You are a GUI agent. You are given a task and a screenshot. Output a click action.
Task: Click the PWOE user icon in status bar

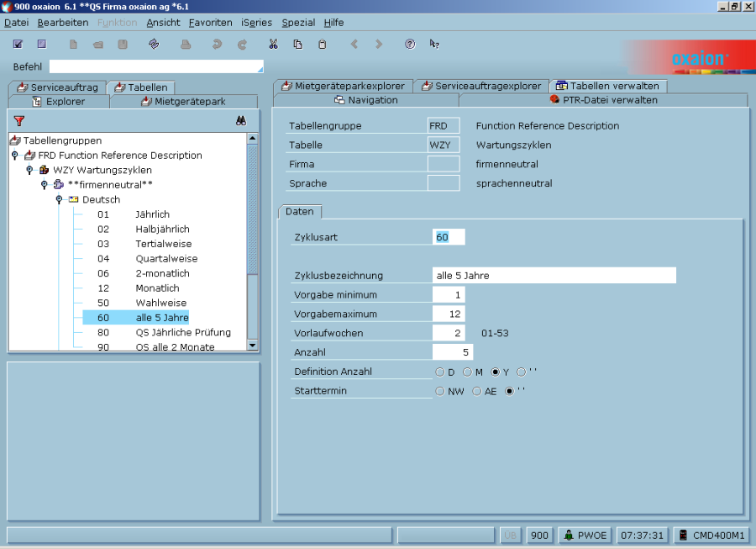pos(569,535)
